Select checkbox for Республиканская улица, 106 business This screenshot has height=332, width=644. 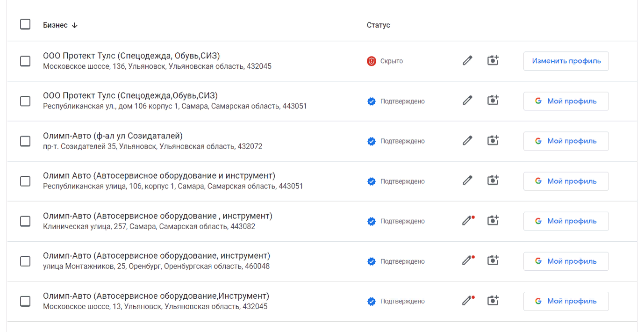(x=25, y=181)
